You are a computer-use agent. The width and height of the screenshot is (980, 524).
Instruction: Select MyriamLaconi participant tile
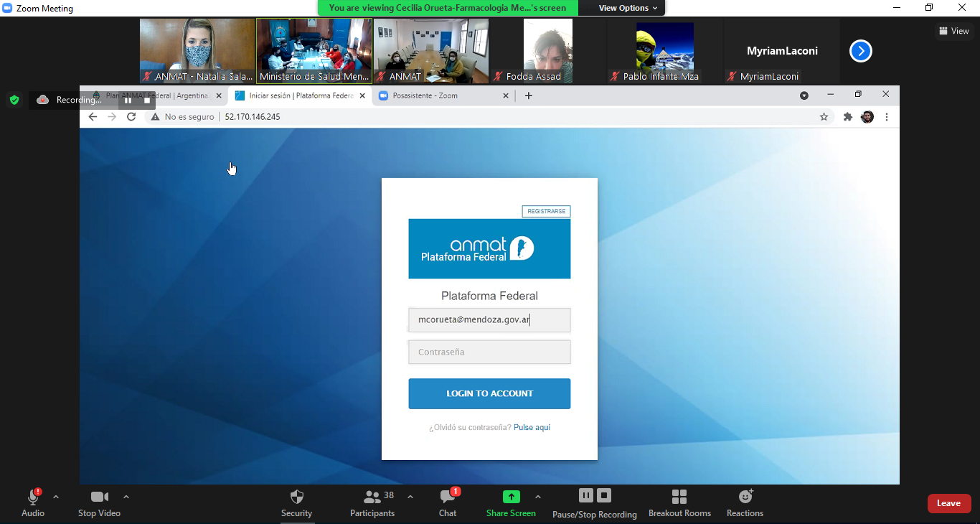click(781, 51)
